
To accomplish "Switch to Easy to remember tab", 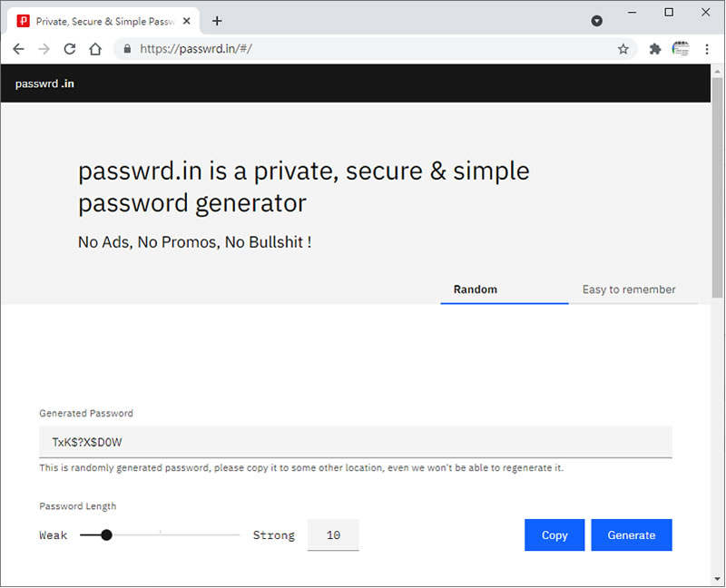I will (x=629, y=289).
